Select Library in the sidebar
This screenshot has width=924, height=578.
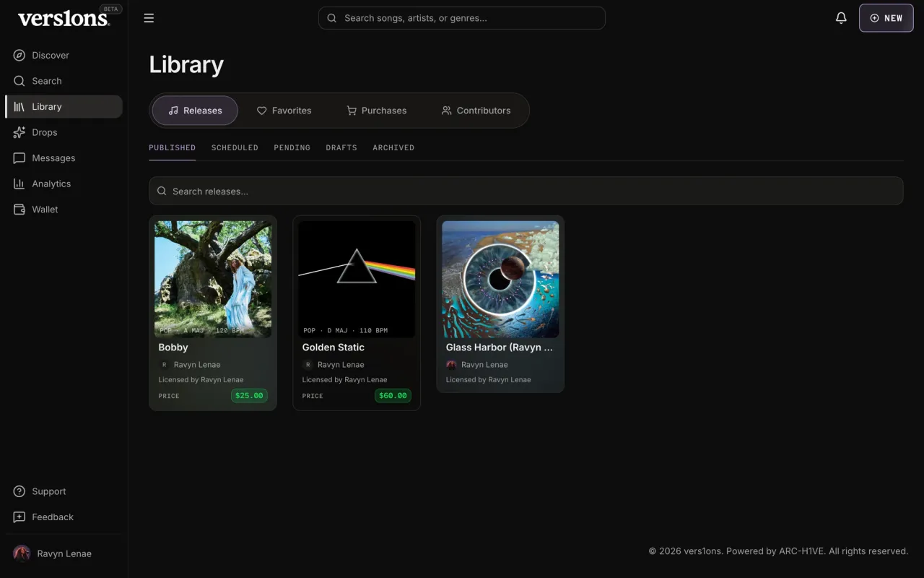click(64, 106)
